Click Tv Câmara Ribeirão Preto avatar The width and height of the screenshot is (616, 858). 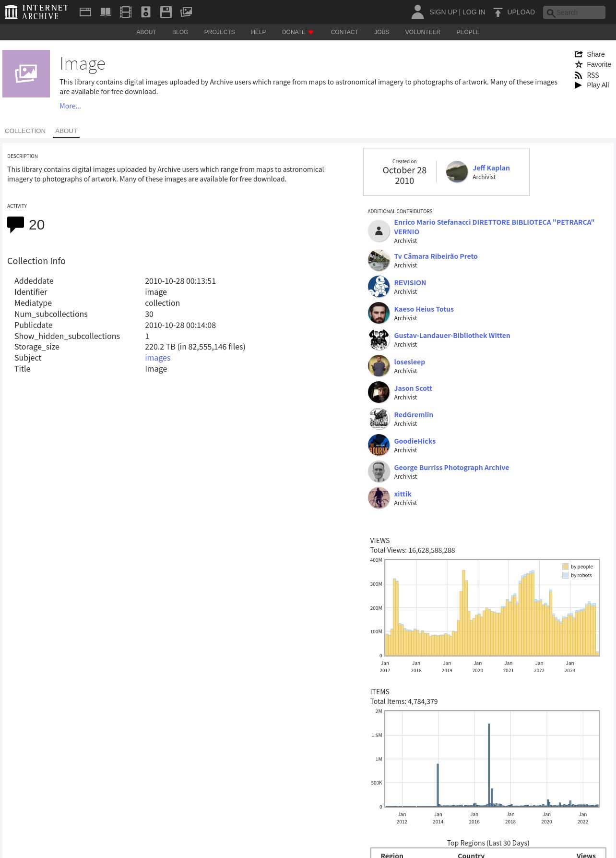(x=379, y=260)
